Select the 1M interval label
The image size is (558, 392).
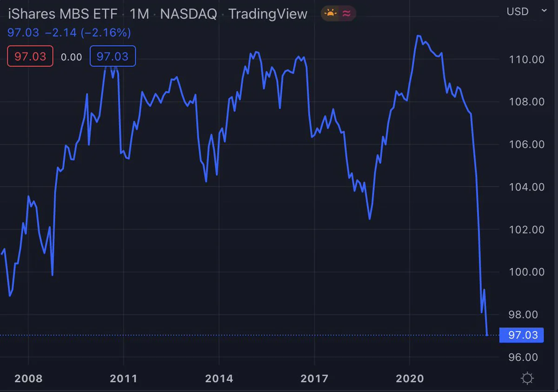coord(139,14)
